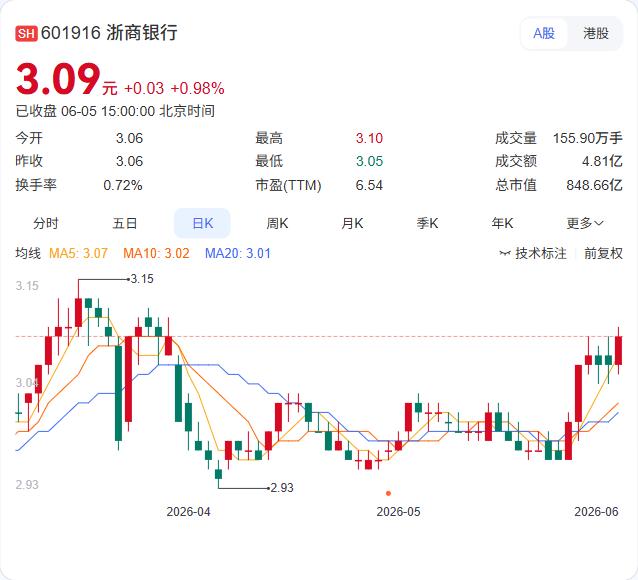Click the 最高 value 3.10
Image resolution: width=638 pixels, height=580 pixels.
(369, 138)
